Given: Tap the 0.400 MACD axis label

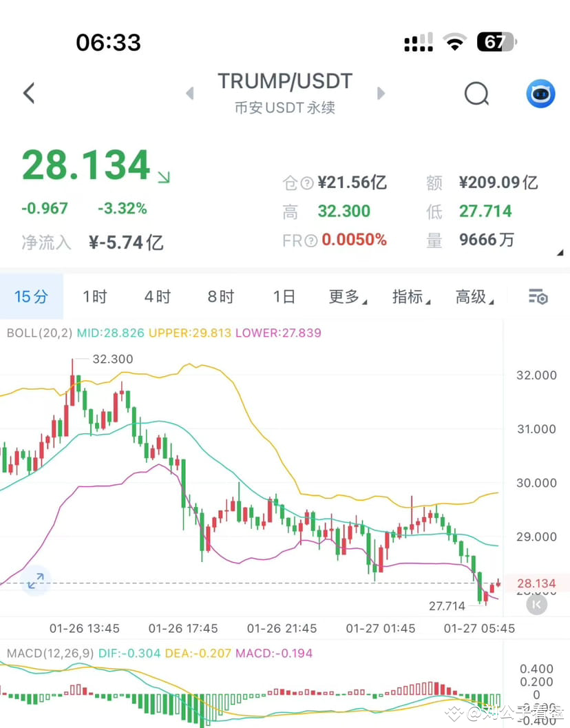Looking at the screenshot, I should [x=536, y=669].
